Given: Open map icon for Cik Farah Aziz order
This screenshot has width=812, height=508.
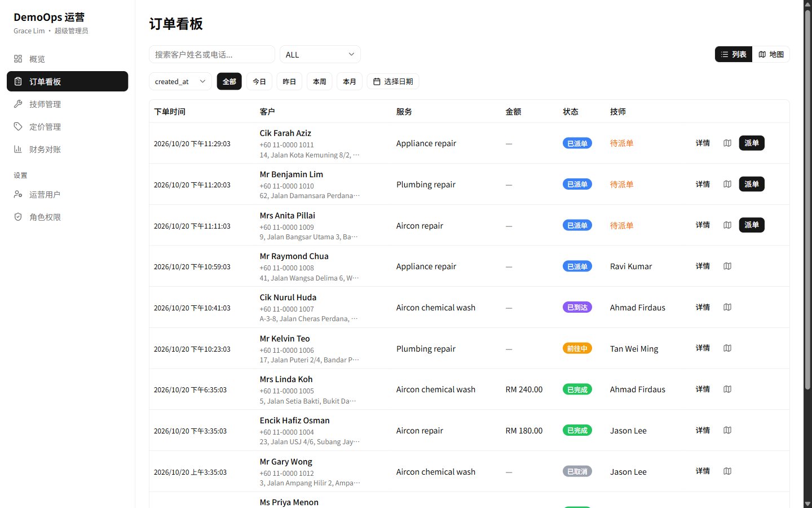Looking at the screenshot, I should point(727,143).
